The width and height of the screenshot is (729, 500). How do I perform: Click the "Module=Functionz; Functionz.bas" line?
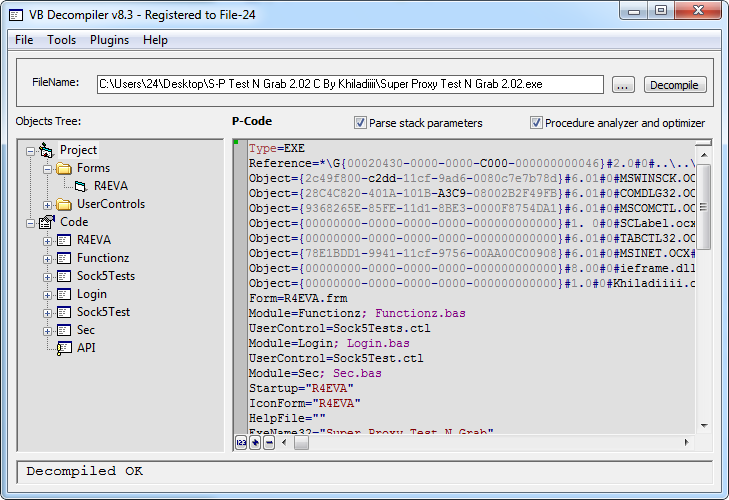(x=357, y=313)
